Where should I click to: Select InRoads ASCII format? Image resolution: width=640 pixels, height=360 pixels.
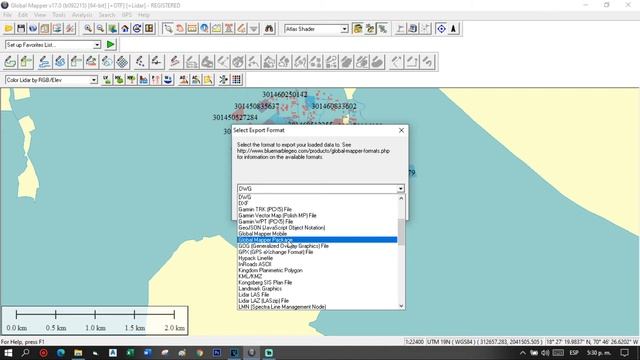tap(317, 264)
